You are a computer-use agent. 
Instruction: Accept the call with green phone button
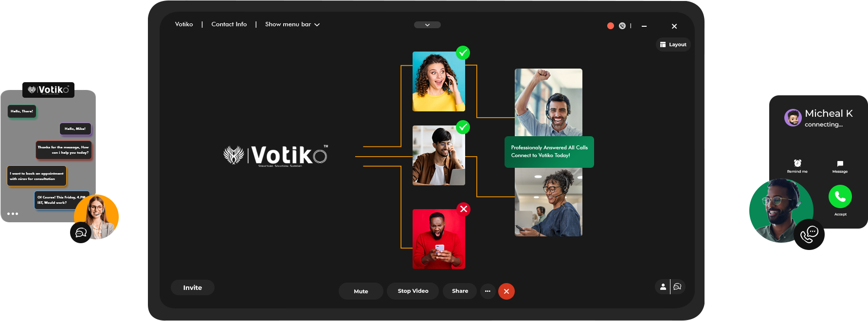click(840, 196)
